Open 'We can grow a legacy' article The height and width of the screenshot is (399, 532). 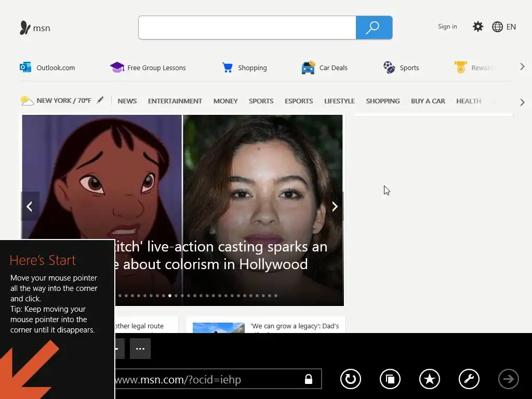[x=295, y=326]
